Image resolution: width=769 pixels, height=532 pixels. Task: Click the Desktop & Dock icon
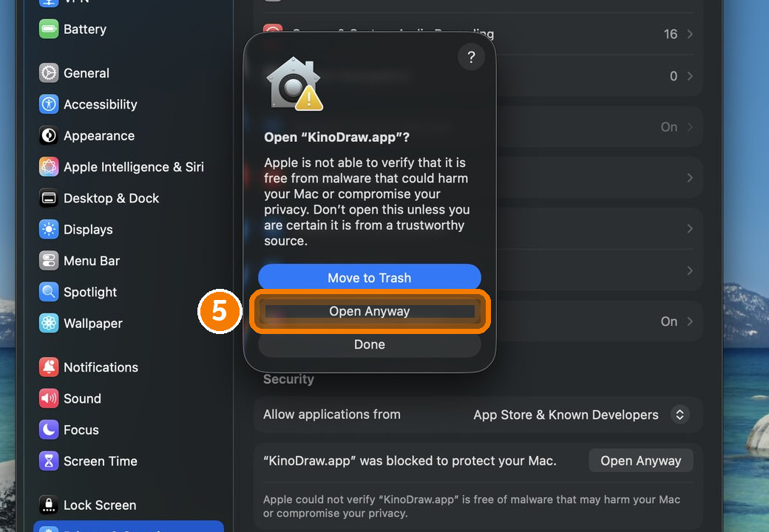pyautogui.click(x=49, y=199)
